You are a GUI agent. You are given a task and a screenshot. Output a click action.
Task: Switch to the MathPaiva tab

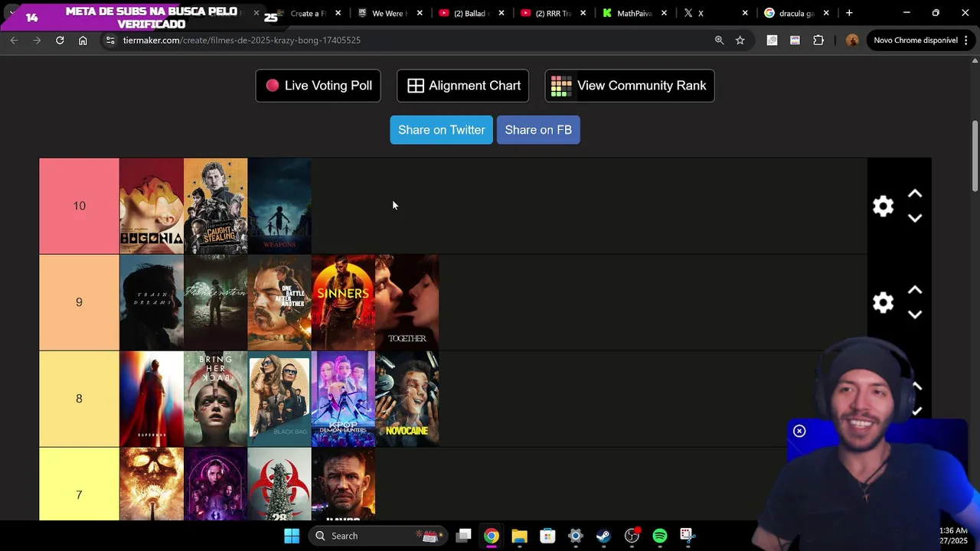pyautogui.click(x=634, y=13)
